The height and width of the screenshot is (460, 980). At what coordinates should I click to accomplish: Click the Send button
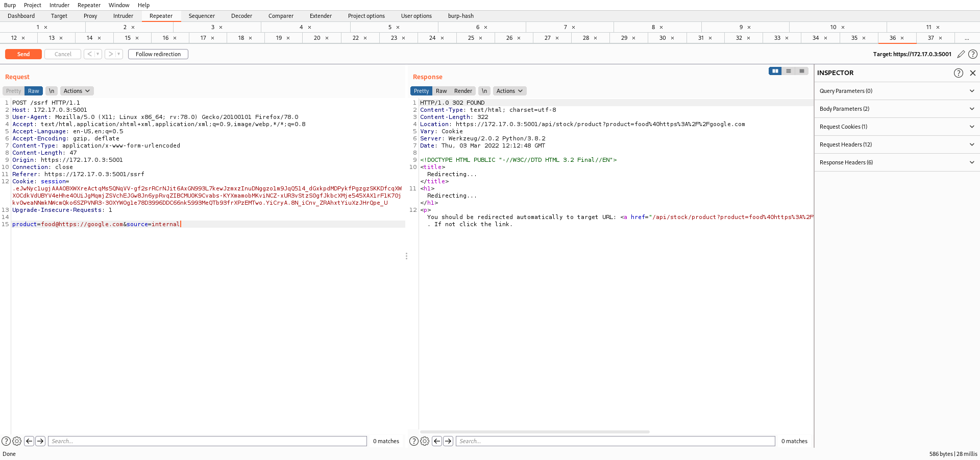(x=23, y=54)
